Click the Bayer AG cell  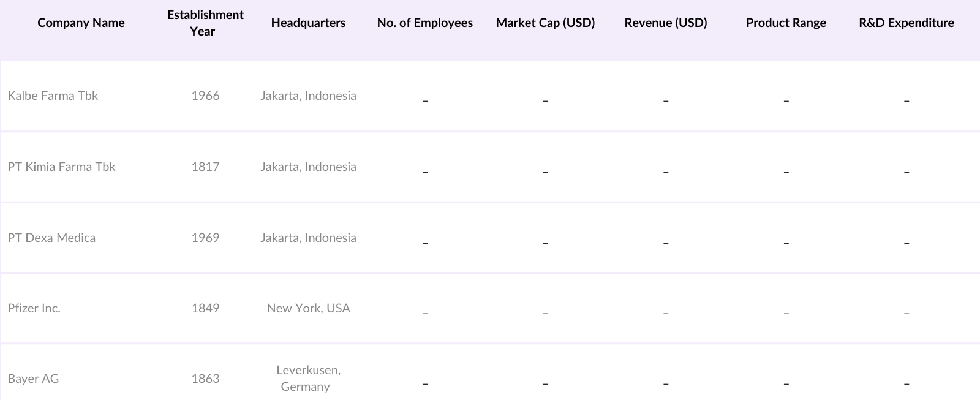tap(33, 379)
